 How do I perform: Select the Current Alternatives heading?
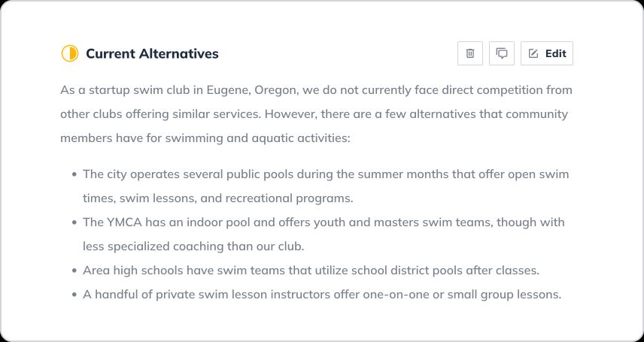152,53
